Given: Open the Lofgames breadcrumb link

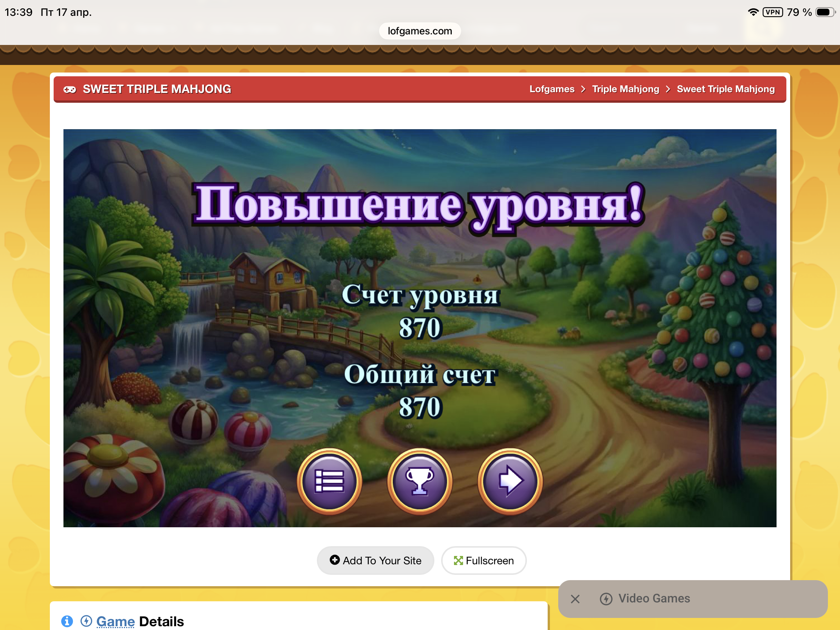Looking at the screenshot, I should [552, 89].
